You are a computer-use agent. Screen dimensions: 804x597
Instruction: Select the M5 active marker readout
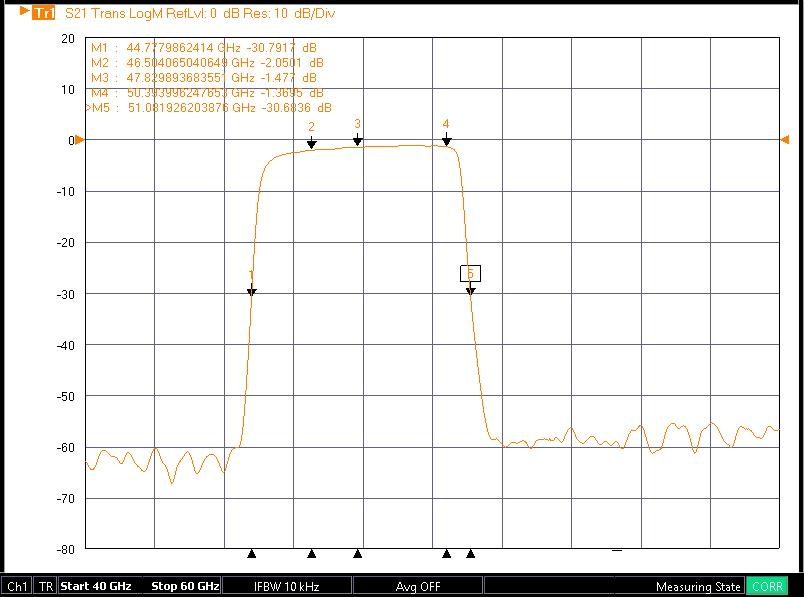(x=208, y=107)
